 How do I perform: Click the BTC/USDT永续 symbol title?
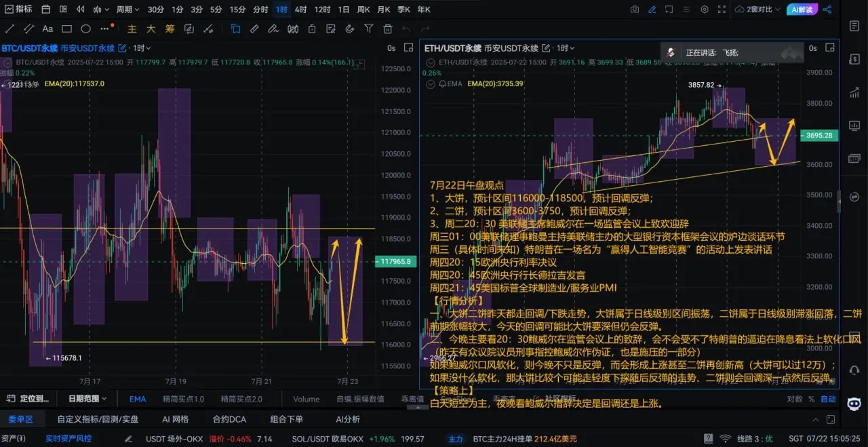(29, 48)
